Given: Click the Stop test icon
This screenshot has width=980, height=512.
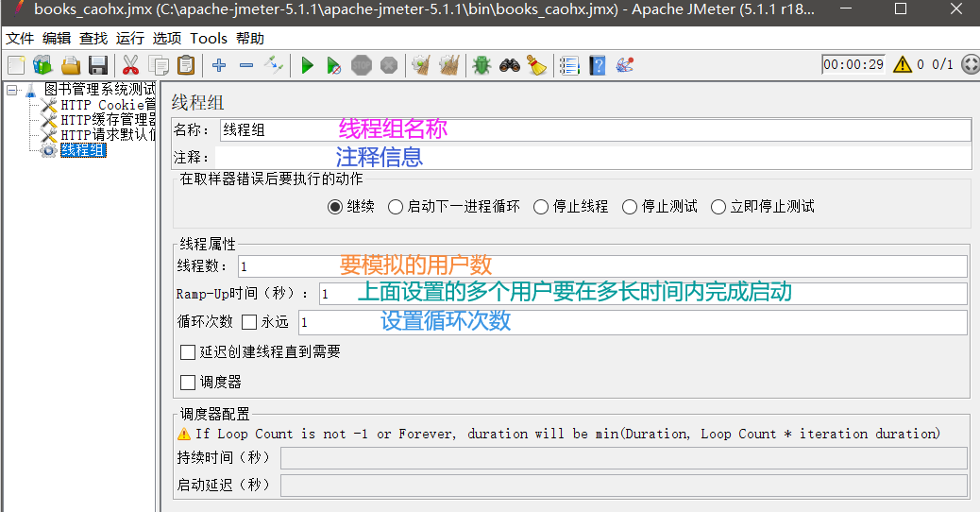Looking at the screenshot, I should [362, 65].
